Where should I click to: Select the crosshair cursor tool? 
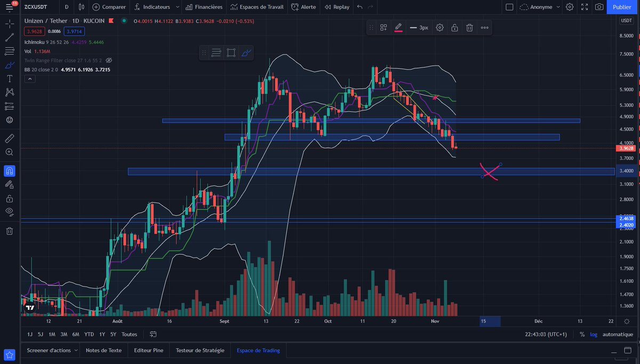(x=10, y=24)
